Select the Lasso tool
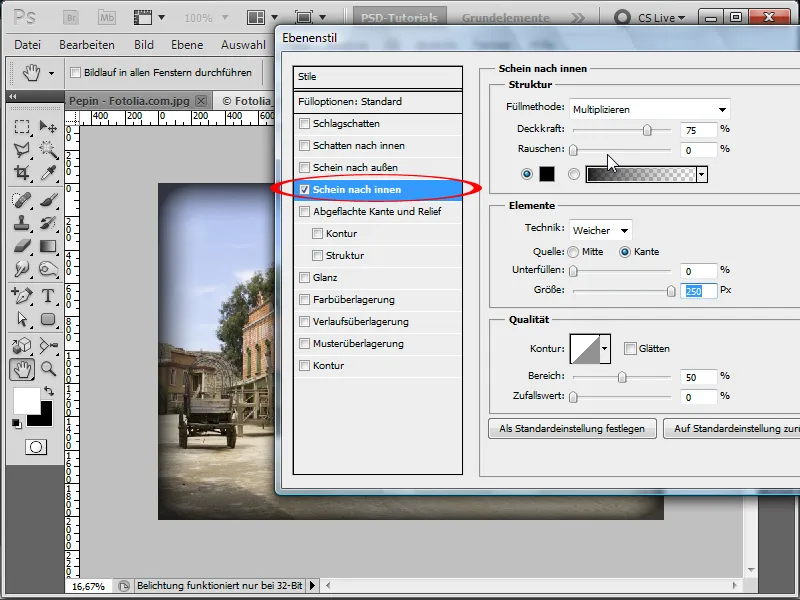 coord(24,150)
